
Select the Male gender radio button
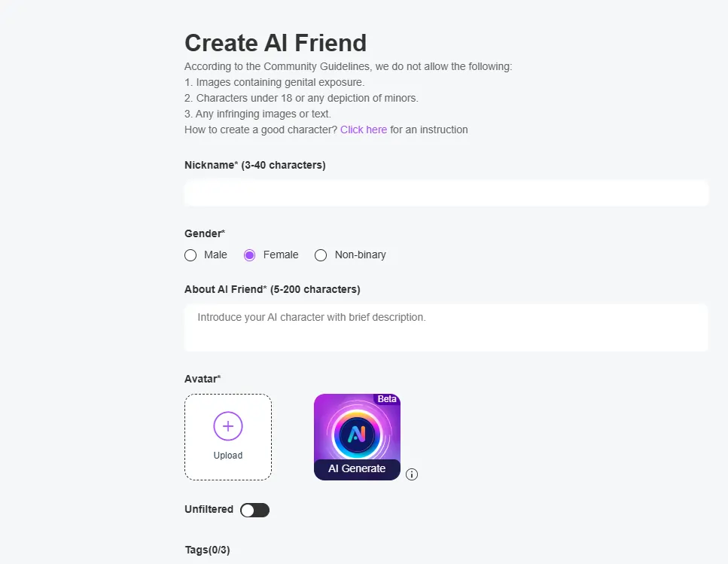coord(190,255)
